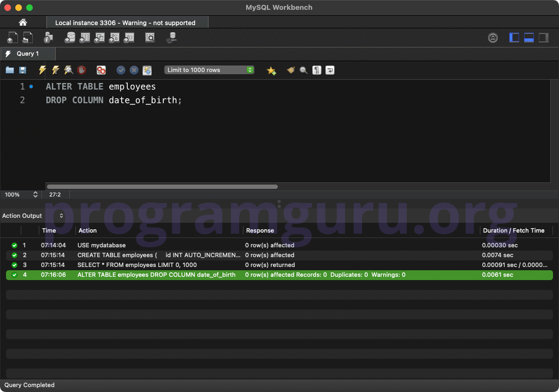Open the Limit to 1000 rows dropdown
The height and width of the screenshot is (392, 559).
209,70
